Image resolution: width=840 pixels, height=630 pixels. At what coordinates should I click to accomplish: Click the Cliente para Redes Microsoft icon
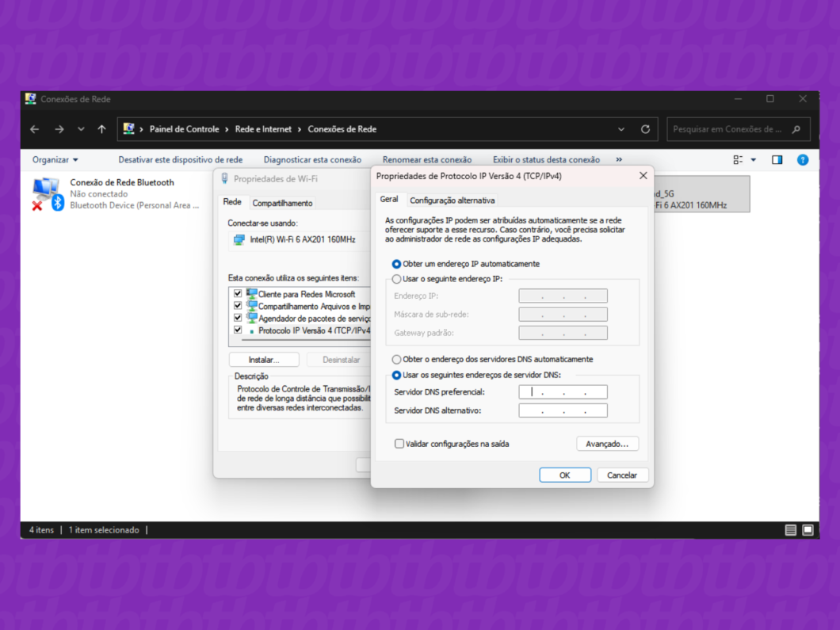click(251, 293)
